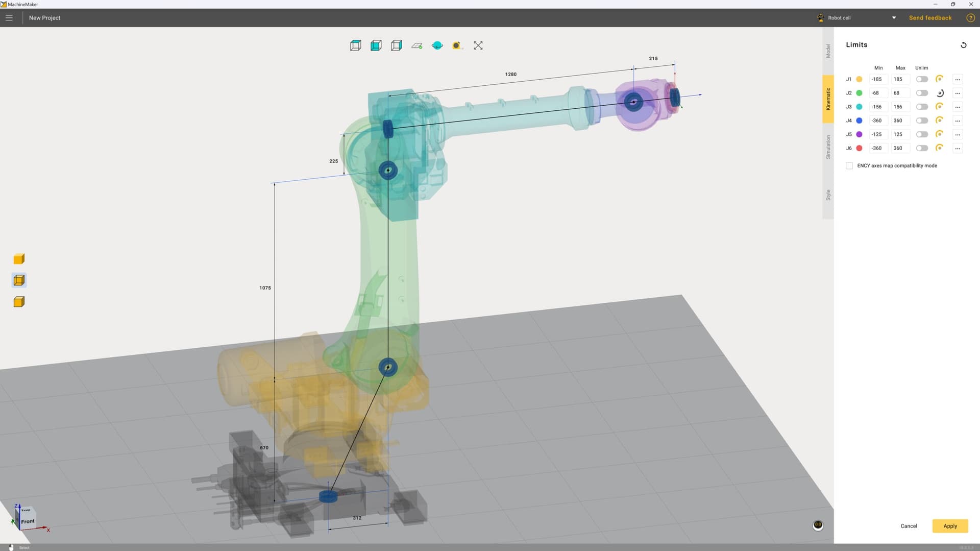
Task: Select the wireframe cube view mode
Action: coord(356,45)
